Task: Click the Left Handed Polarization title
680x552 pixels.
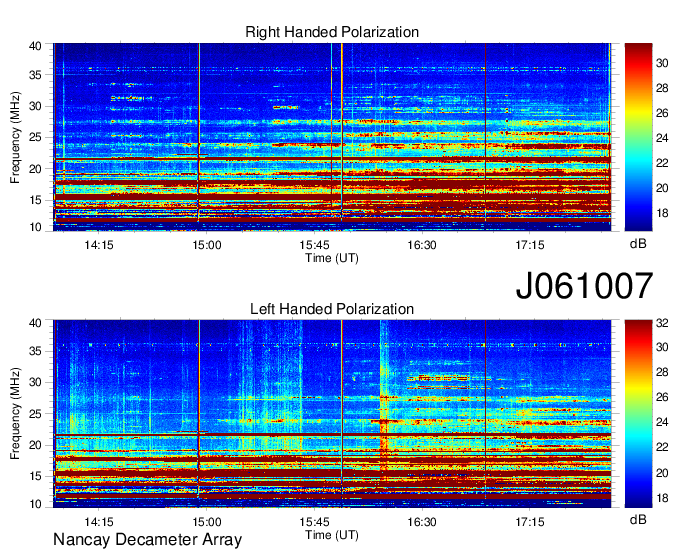Action: click(332, 309)
